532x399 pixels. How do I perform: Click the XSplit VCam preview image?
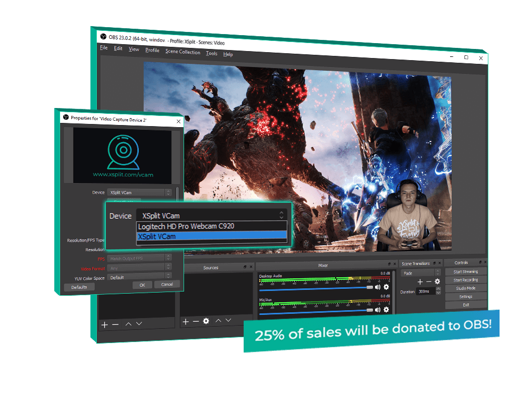point(122,156)
